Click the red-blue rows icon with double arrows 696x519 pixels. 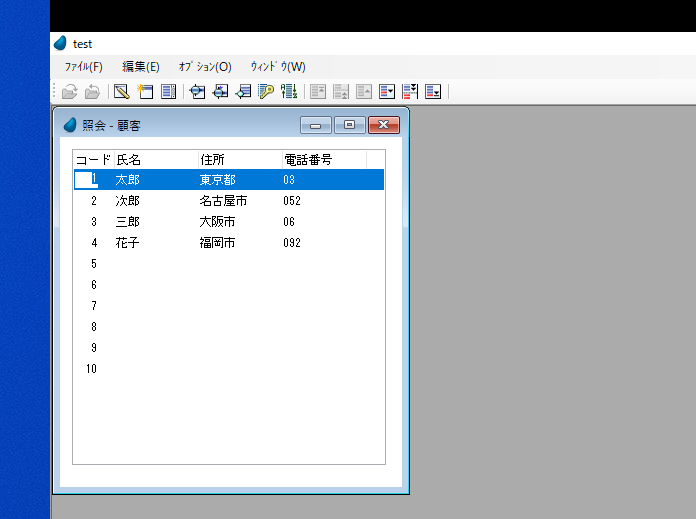coord(410,92)
